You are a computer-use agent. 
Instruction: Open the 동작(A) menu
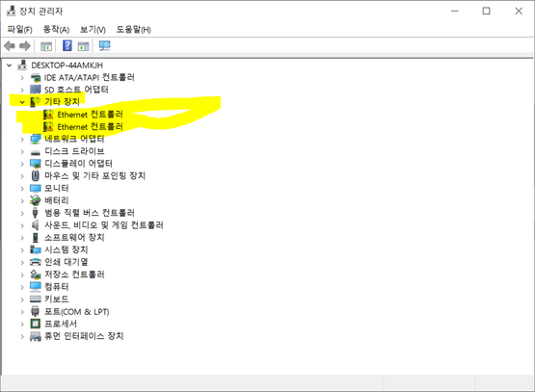[56, 30]
